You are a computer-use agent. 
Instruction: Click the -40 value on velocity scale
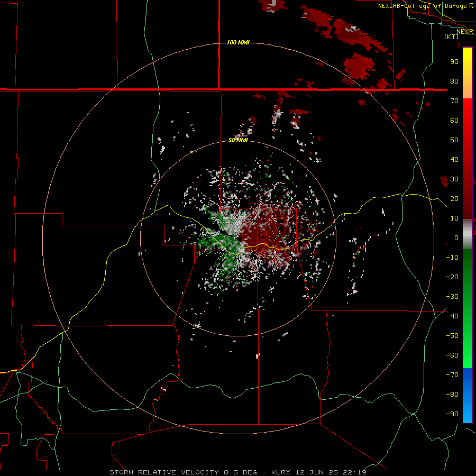(x=452, y=316)
